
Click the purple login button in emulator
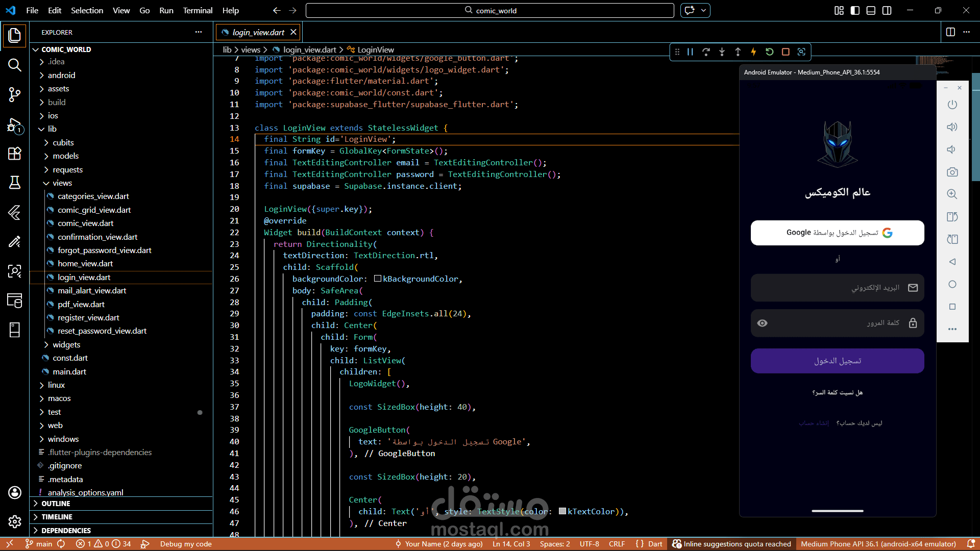(837, 361)
